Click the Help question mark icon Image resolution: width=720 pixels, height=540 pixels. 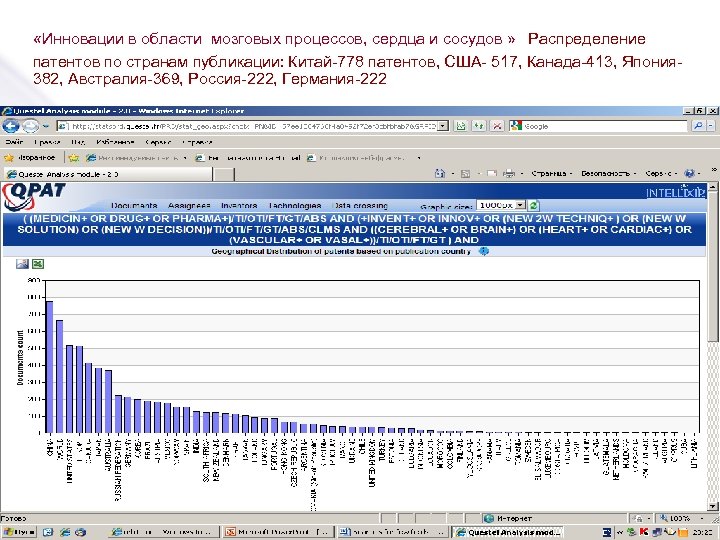pyautogui.click(x=690, y=174)
